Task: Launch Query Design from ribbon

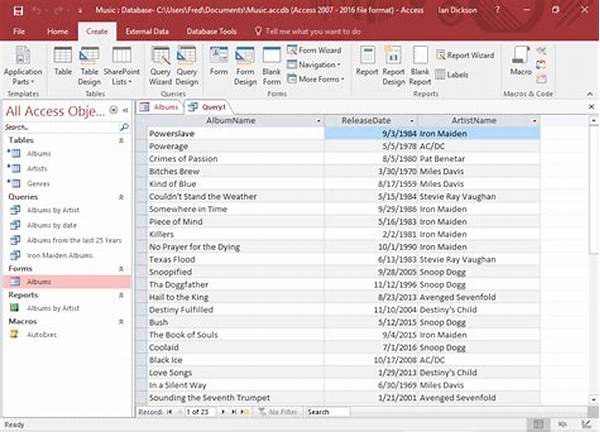Action: tap(187, 66)
